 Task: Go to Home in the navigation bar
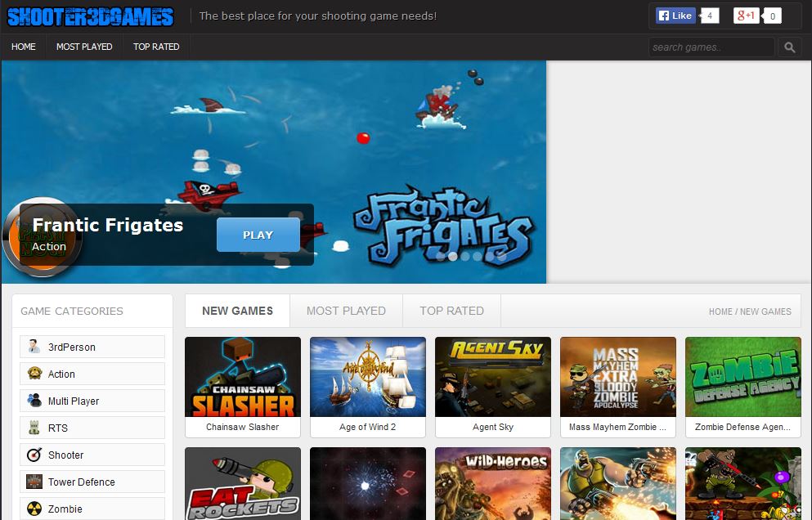(24, 47)
